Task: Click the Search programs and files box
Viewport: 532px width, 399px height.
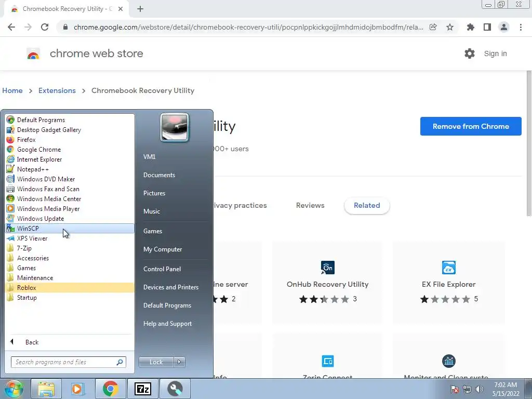Action: coord(68,362)
